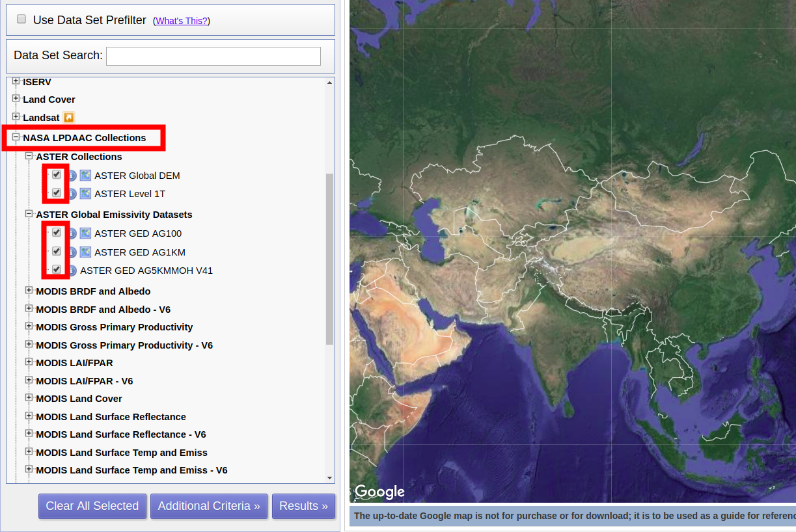Click coverage map icon for ASTER GED AG1KM
796x532 pixels.
point(85,252)
